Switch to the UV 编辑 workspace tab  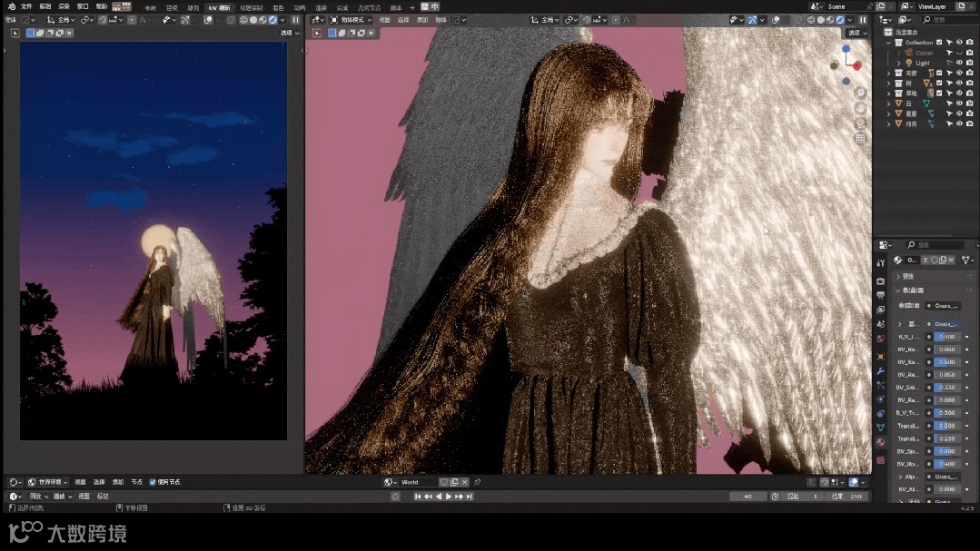point(220,7)
